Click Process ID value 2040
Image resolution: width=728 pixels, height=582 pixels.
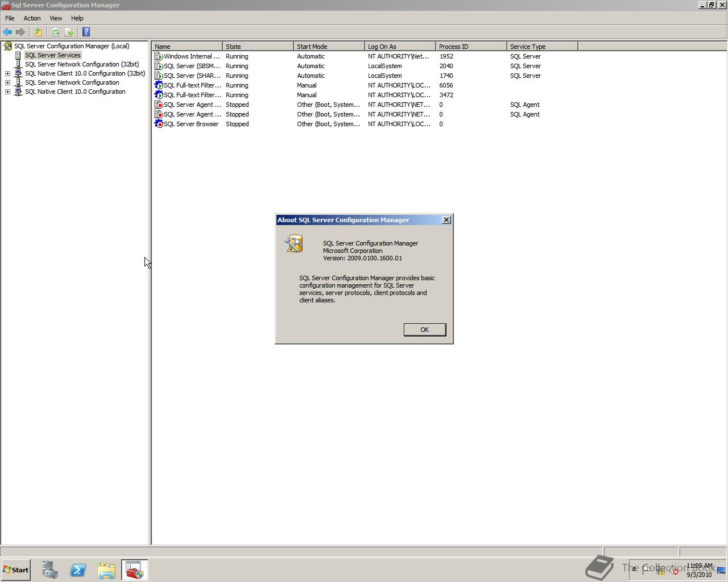tap(446, 66)
